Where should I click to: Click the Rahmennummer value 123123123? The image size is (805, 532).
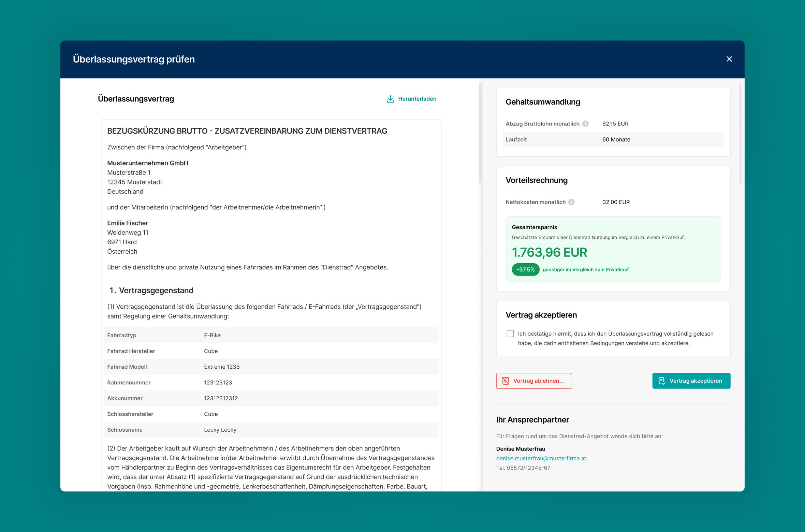point(218,382)
